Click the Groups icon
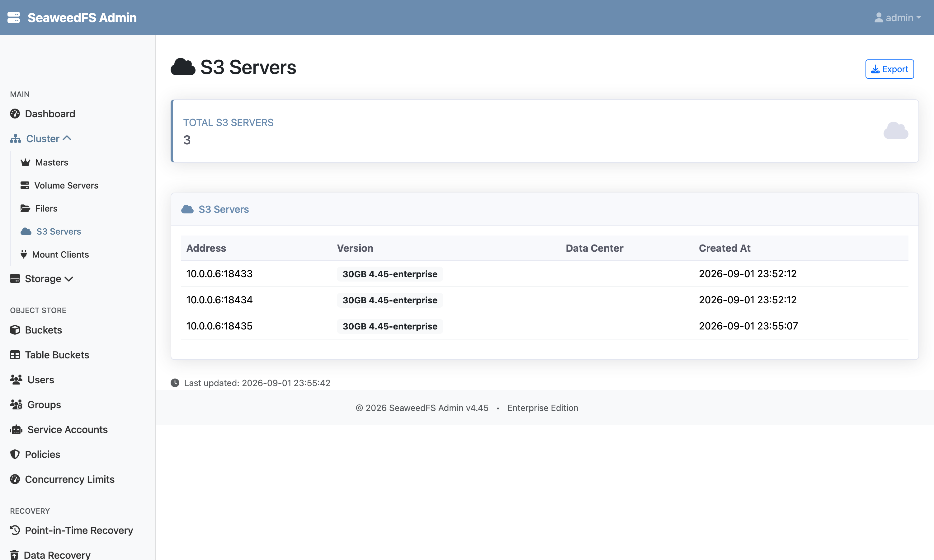Screen dimensions: 934x560 16,404
